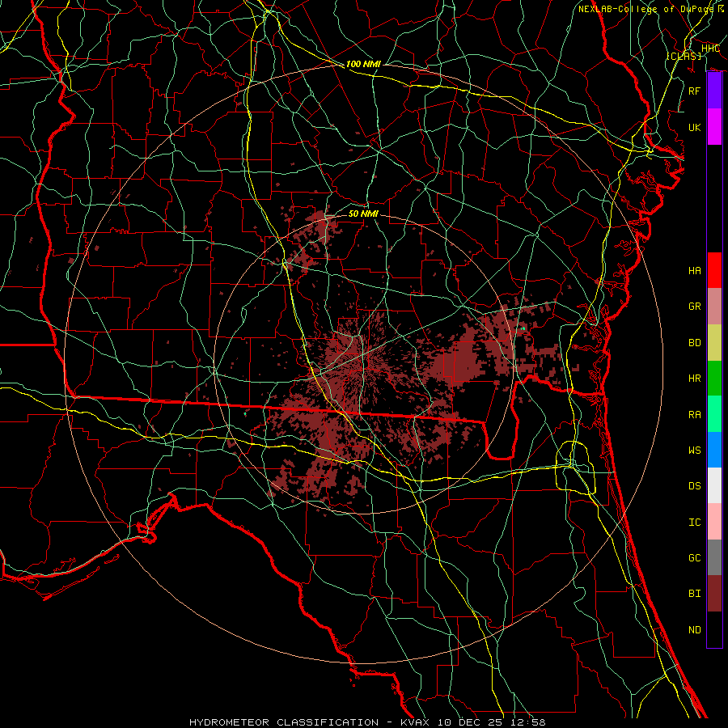The width and height of the screenshot is (728, 728).
Task: Click the GR legend label
Action: click(695, 307)
